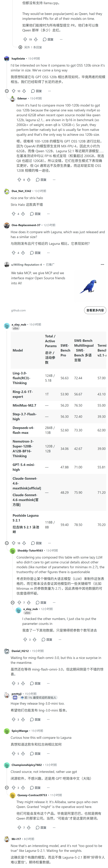The image size is (108, 868).
Task: Open the promoted post's three-dot menu
Action: [102, 265]
